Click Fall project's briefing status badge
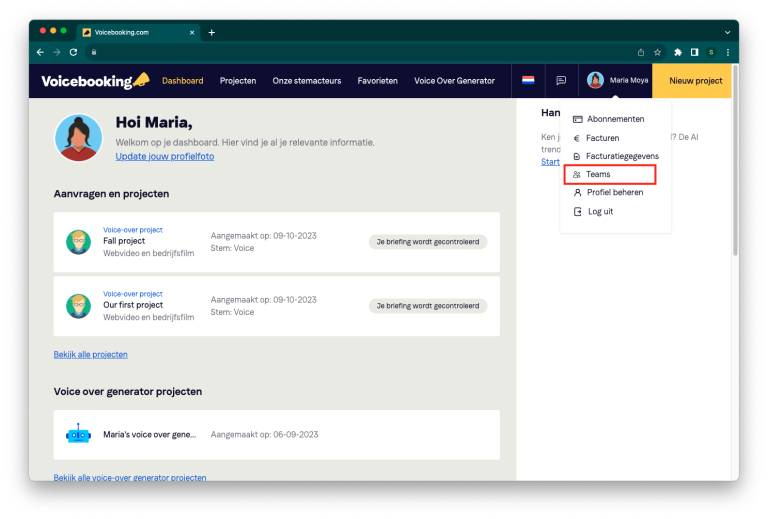Viewport: 768px width, 519px height. point(428,242)
